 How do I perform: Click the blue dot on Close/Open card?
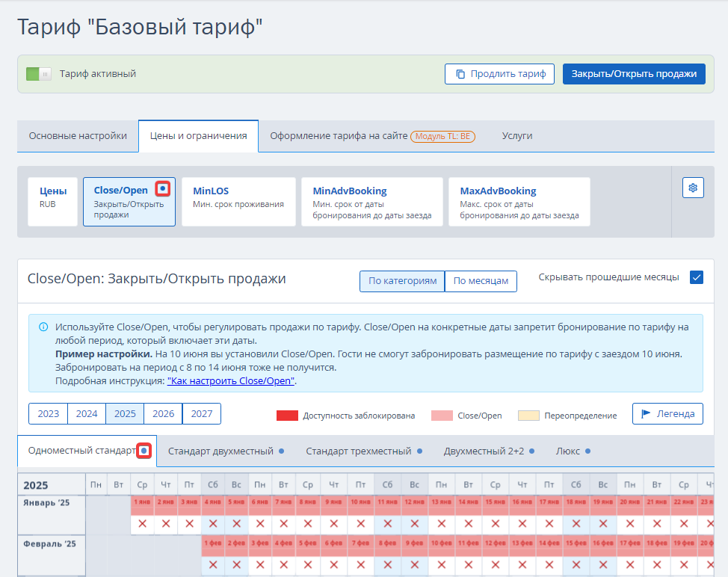[163, 189]
